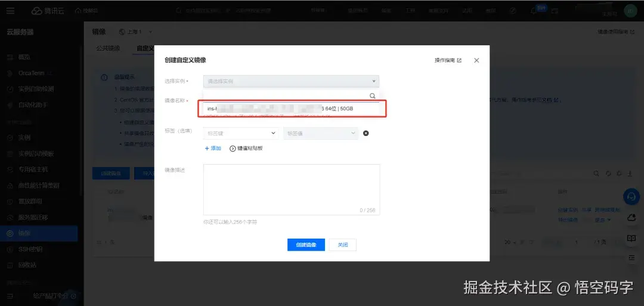Open the documentation book floating icon
Image resolution: width=644 pixels, height=306 pixels.
tap(631, 238)
